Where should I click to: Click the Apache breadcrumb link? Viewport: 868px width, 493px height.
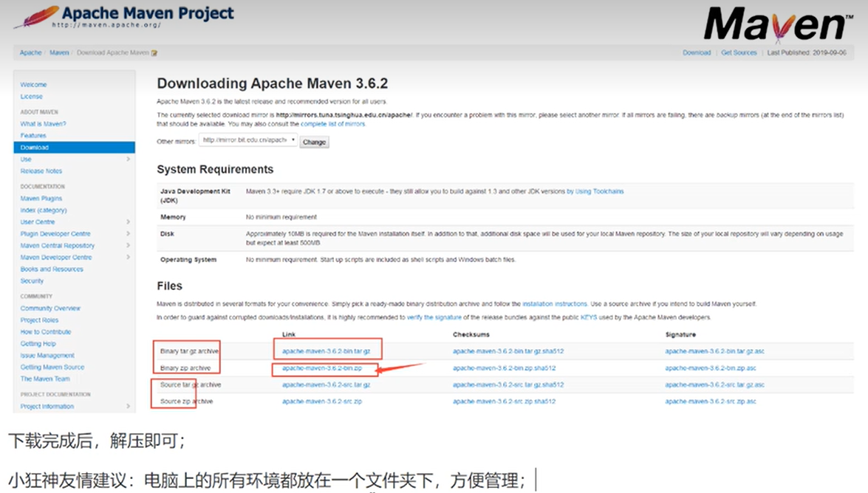pyautogui.click(x=30, y=52)
